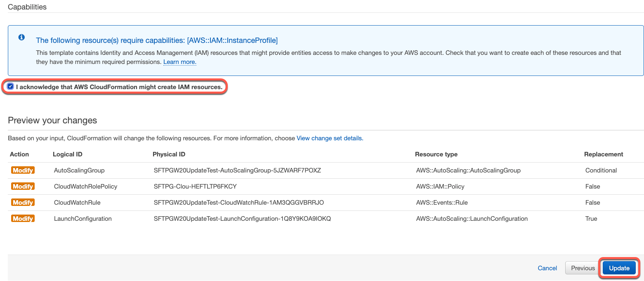This screenshot has width=644, height=281.
Task: Click the Physical ID column header
Action: pyautogui.click(x=169, y=154)
